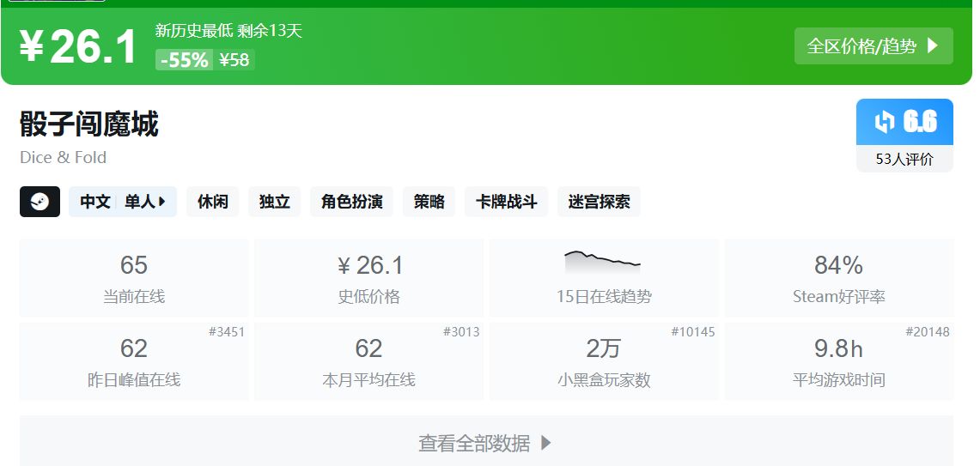Open the Steam platform icon
The width and height of the screenshot is (980, 466).
[40, 202]
